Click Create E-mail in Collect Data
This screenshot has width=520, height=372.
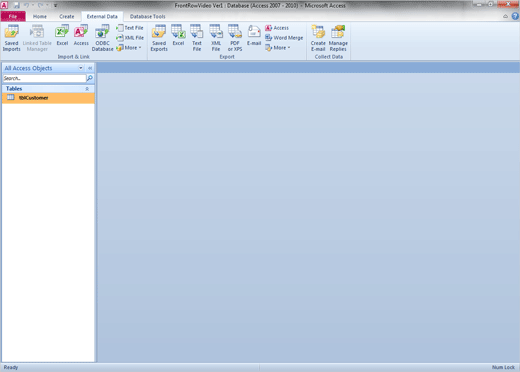pos(318,38)
